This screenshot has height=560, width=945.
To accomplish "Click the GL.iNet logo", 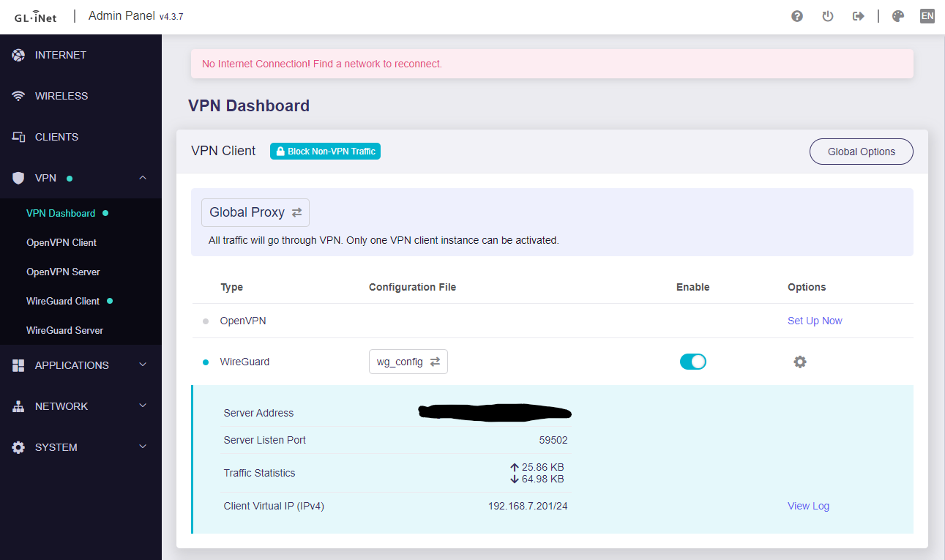I will coord(36,16).
